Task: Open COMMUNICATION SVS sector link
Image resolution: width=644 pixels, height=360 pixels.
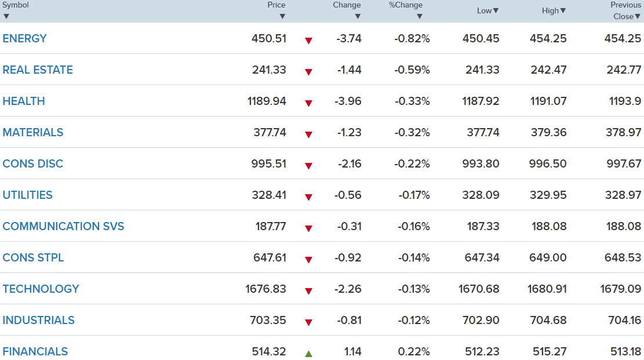Action: click(63, 227)
